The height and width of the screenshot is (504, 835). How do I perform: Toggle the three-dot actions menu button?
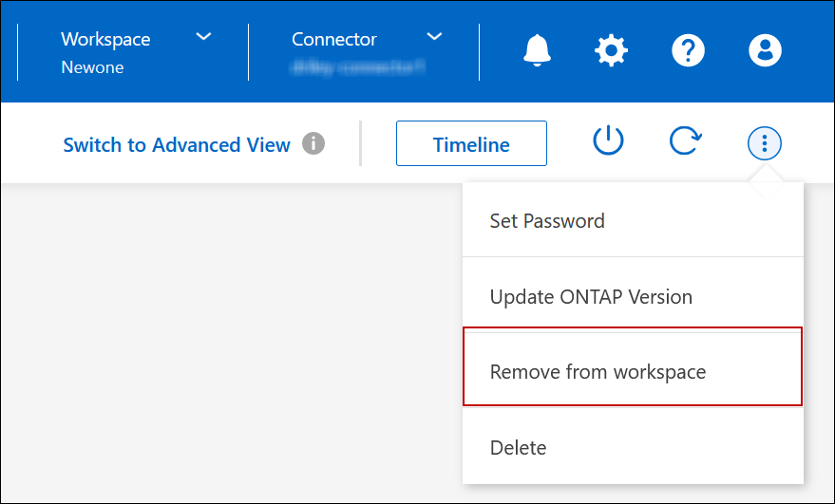(765, 143)
